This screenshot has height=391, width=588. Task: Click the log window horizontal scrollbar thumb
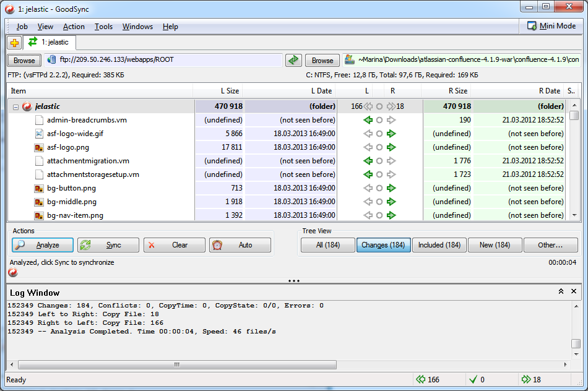(177, 364)
